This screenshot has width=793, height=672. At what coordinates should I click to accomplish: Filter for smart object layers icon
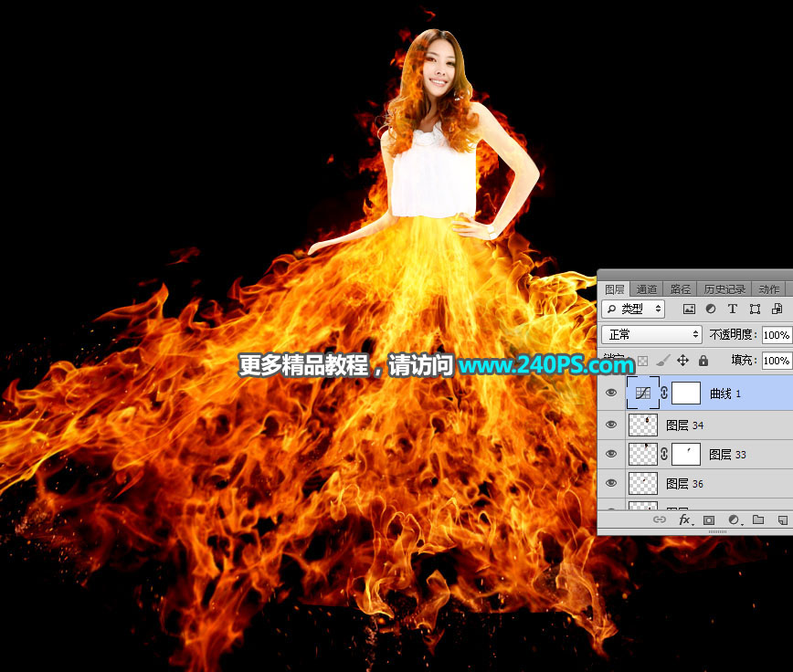click(777, 309)
